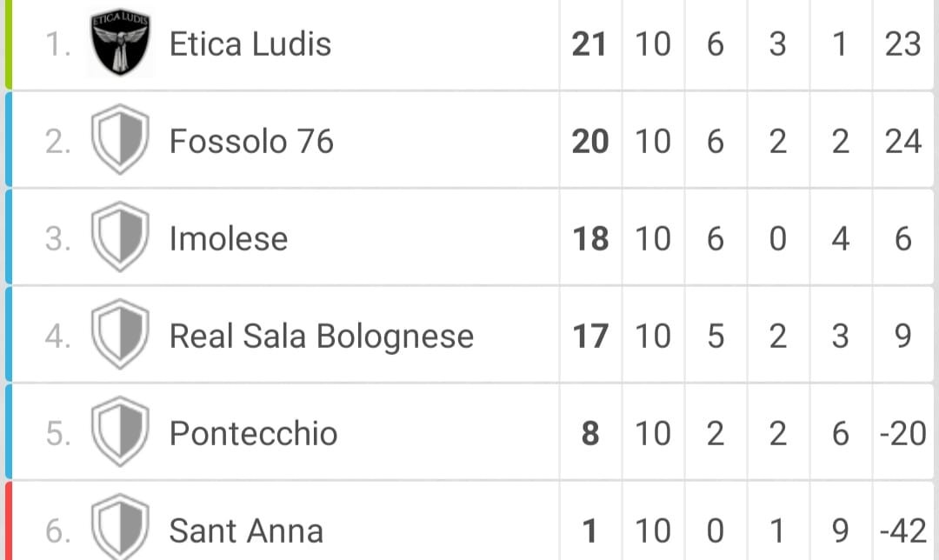Click Sant Anna goal difference -42

[x=903, y=530]
